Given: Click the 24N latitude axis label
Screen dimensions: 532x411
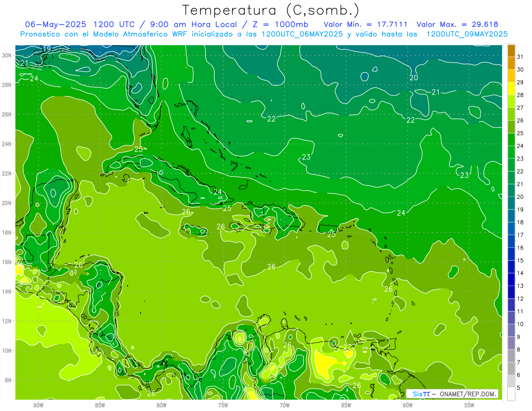Looking at the screenshot, I should 7,144.
